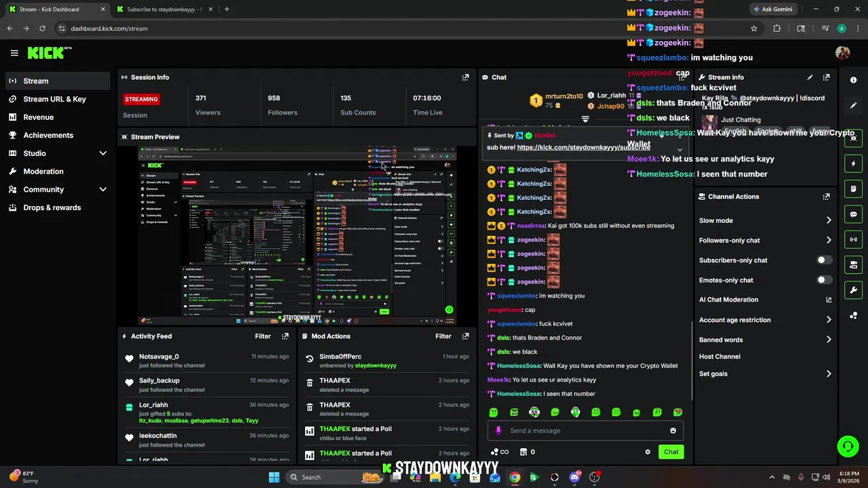This screenshot has height=488, width=868.
Task: Click the lightning bolt icon in right rail
Action: (x=853, y=163)
